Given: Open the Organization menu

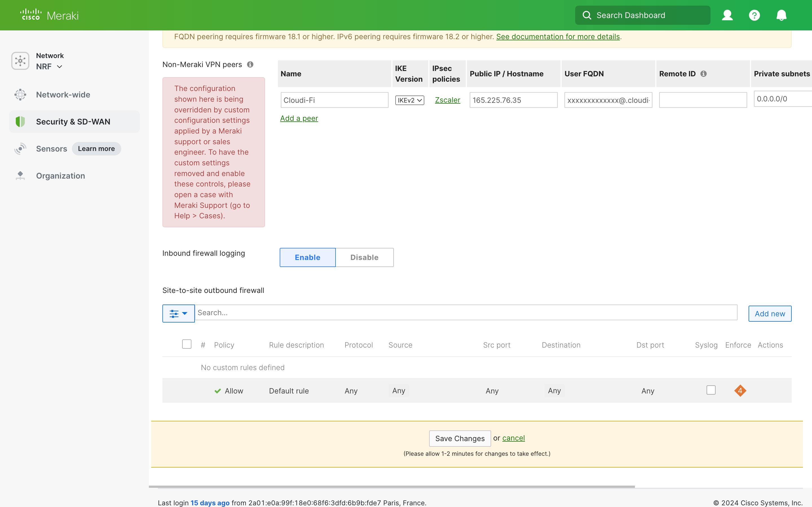Looking at the screenshot, I should pyautogui.click(x=60, y=176).
